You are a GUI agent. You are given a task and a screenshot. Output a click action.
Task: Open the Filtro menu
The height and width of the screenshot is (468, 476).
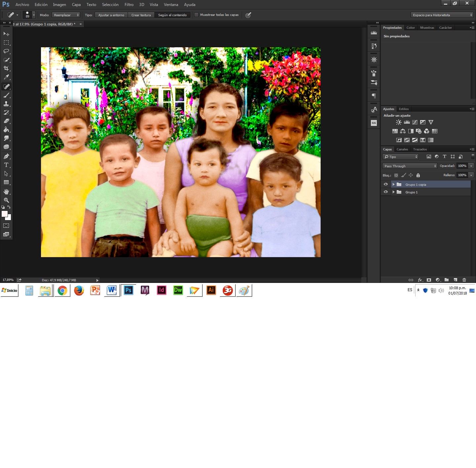click(129, 5)
